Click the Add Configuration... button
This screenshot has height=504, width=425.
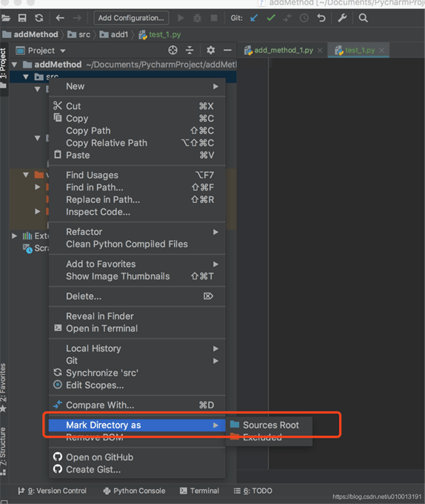click(131, 18)
